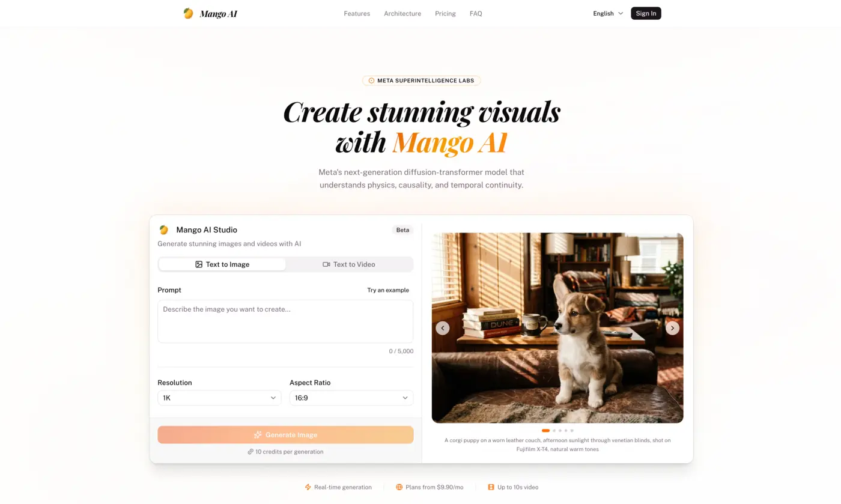Select the fifth carousel indicator dot
The image size is (841, 504).
tap(572, 431)
